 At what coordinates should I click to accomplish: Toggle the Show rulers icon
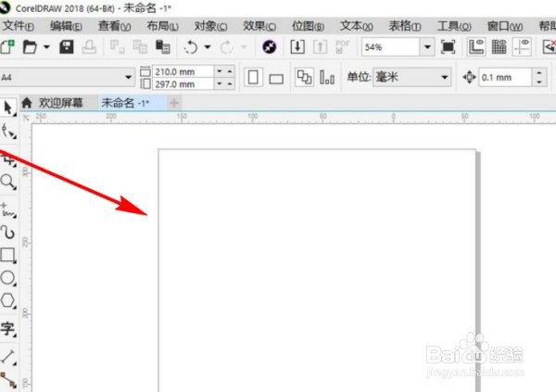[x=476, y=46]
